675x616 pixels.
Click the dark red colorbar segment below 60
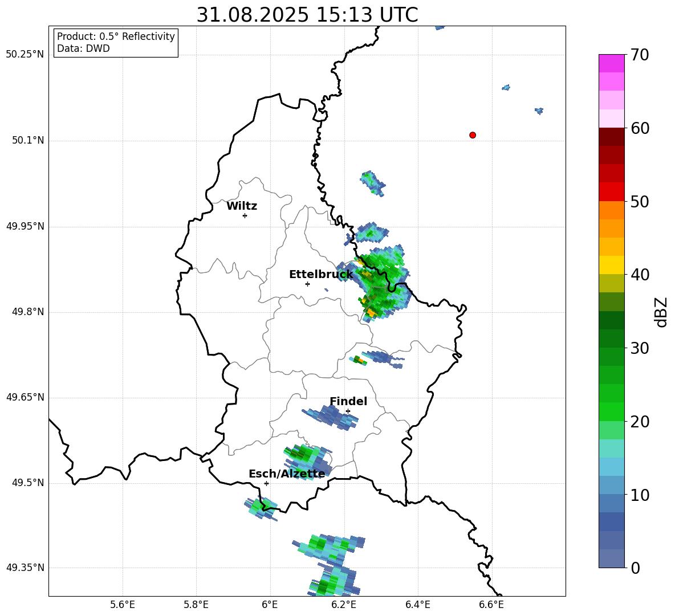click(611, 137)
